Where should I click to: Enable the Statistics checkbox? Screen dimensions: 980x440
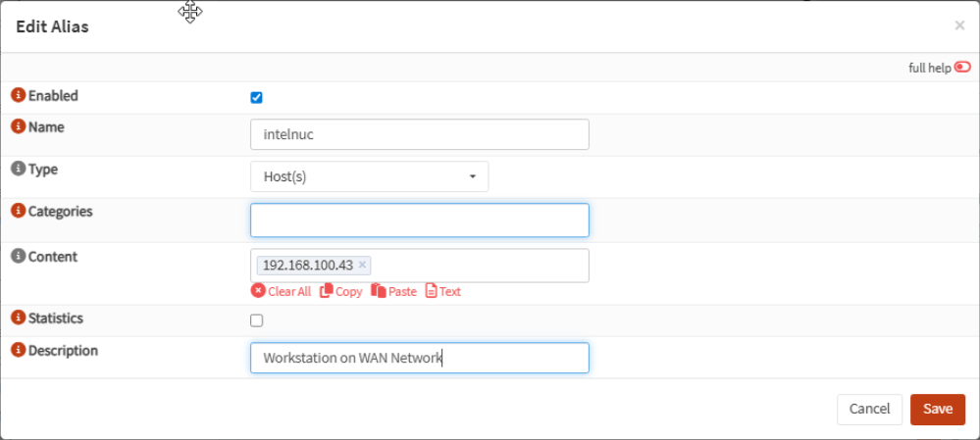pyautogui.click(x=257, y=319)
